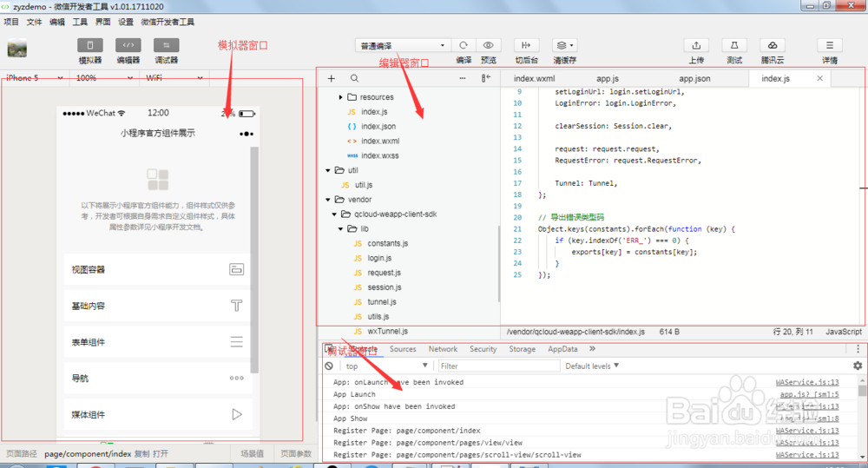Toggle the debugger (调试器) panel button

[166, 45]
